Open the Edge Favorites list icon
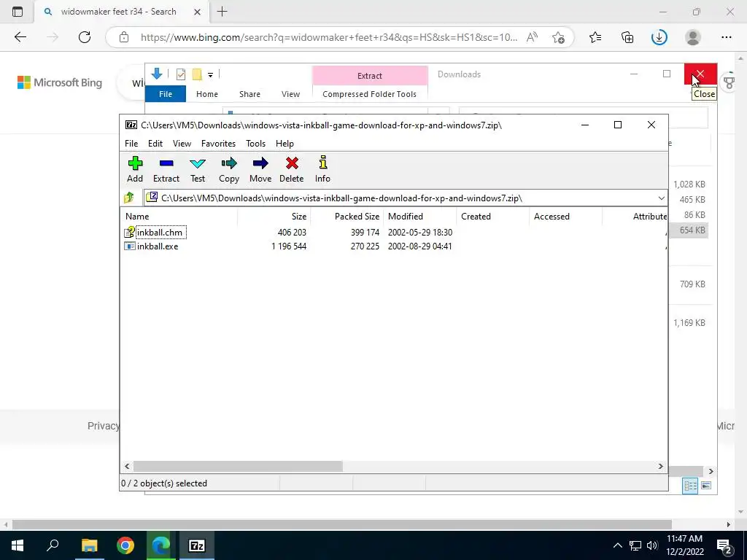The width and height of the screenshot is (747, 560). tap(595, 37)
